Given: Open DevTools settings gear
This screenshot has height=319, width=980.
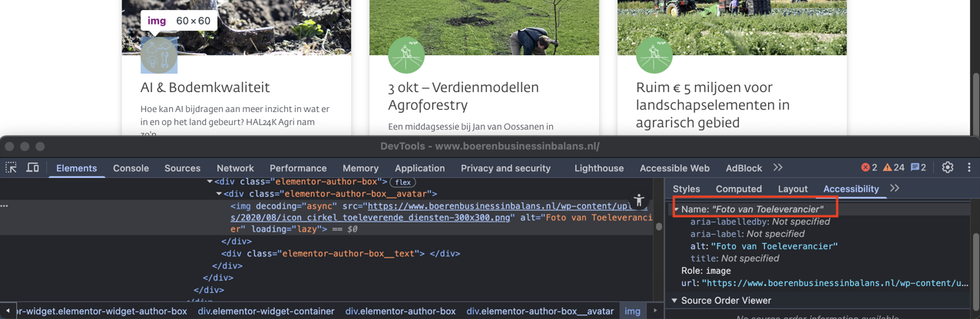Looking at the screenshot, I should (x=948, y=168).
